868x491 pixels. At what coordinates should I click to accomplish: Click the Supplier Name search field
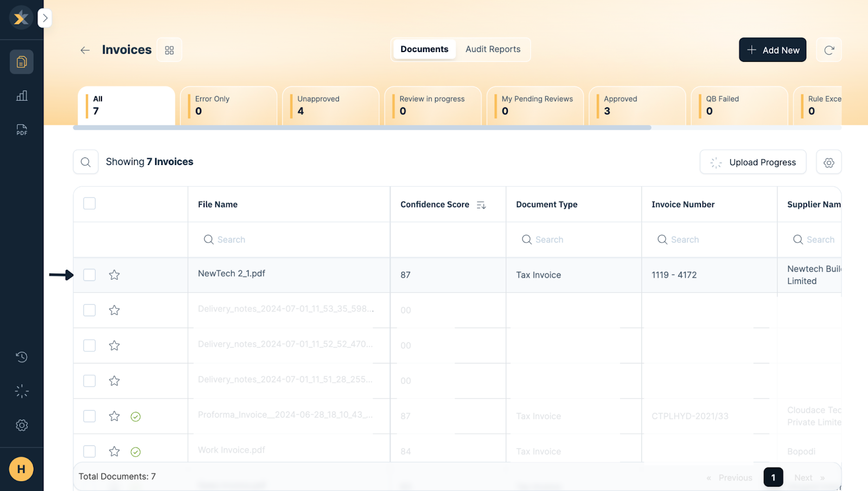pyautogui.click(x=814, y=240)
